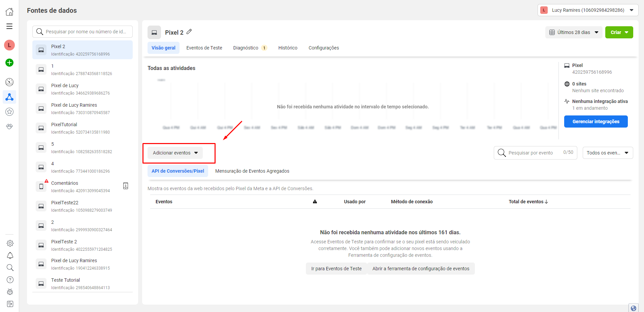This screenshot has width=644, height=312.
Task: Click the globe icon next to 0 sites
Action: pos(567,84)
